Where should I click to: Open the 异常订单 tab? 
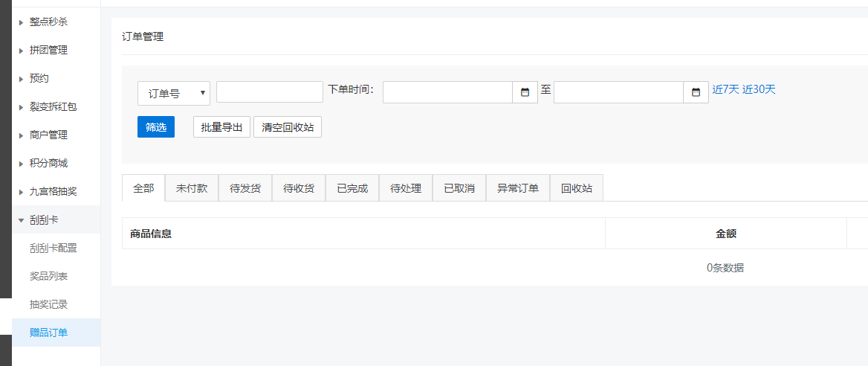517,188
